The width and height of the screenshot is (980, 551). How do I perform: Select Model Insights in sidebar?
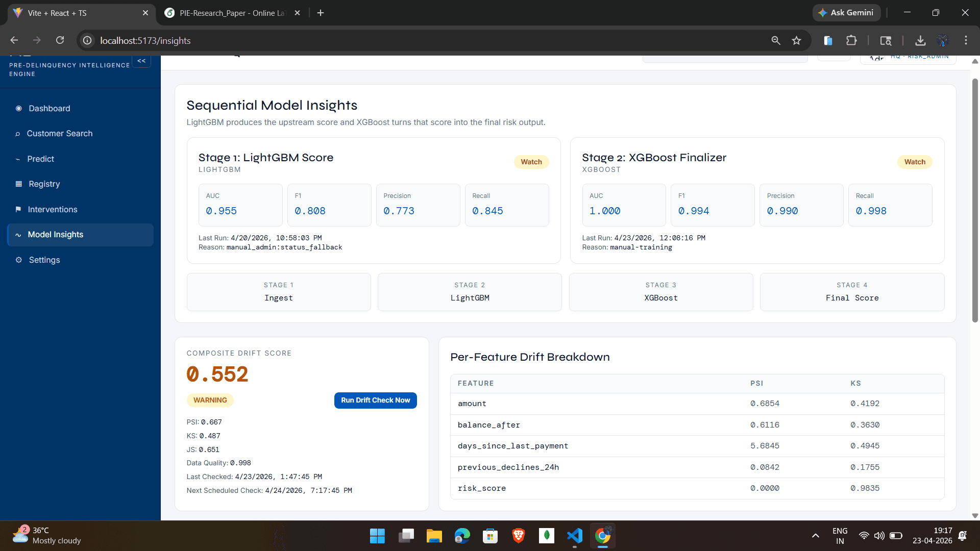80,235
